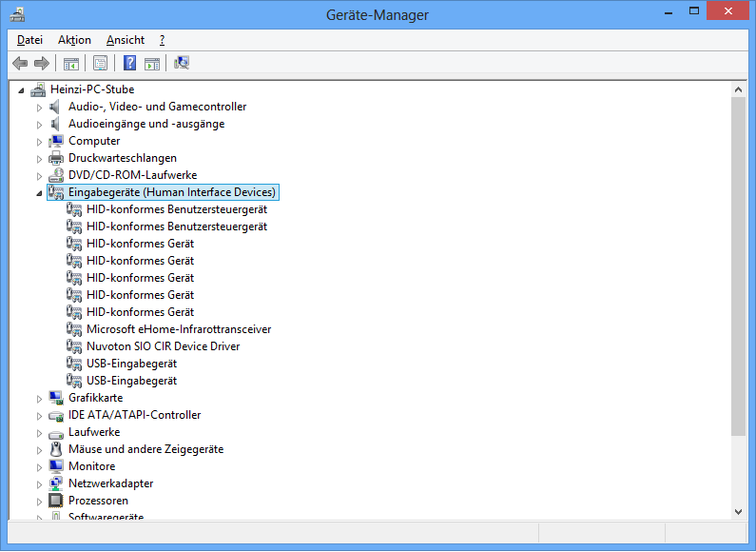Expand Audioeingänge und -ausgänge category

coord(39,125)
